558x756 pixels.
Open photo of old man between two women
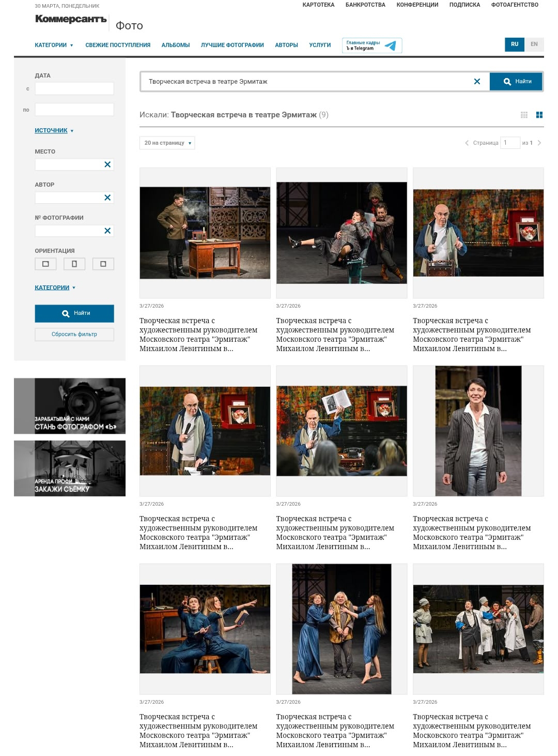(342, 629)
